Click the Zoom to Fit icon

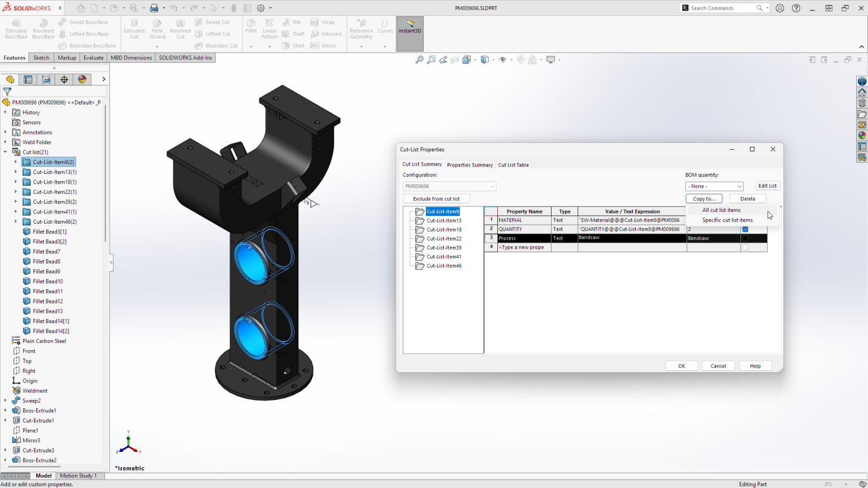[419, 59]
